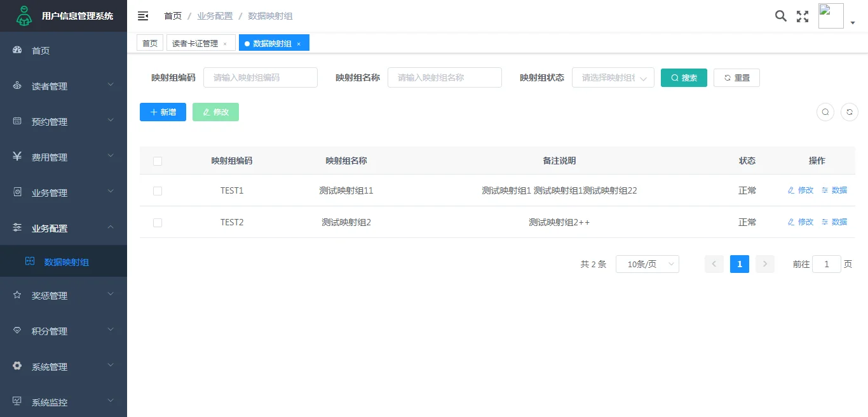Click the 费用管理 yen icon
868x417 pixels.
[18, 157]
